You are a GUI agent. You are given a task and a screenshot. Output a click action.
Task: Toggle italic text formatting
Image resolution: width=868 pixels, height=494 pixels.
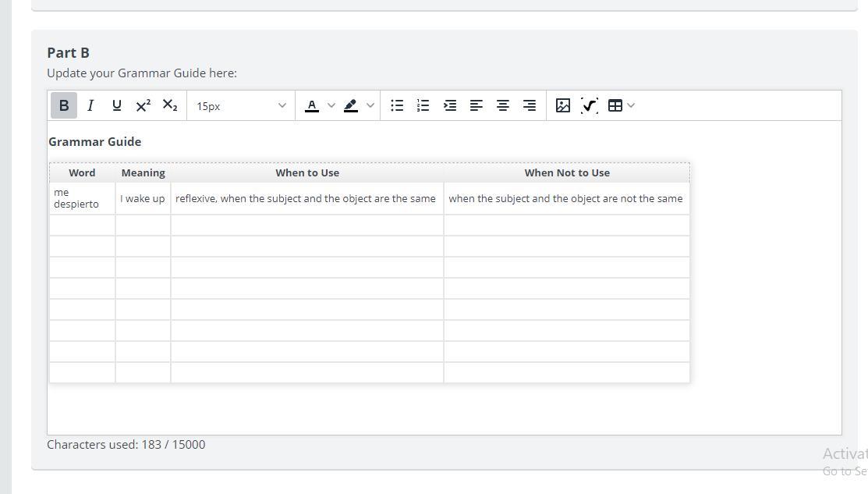[90, 105]
